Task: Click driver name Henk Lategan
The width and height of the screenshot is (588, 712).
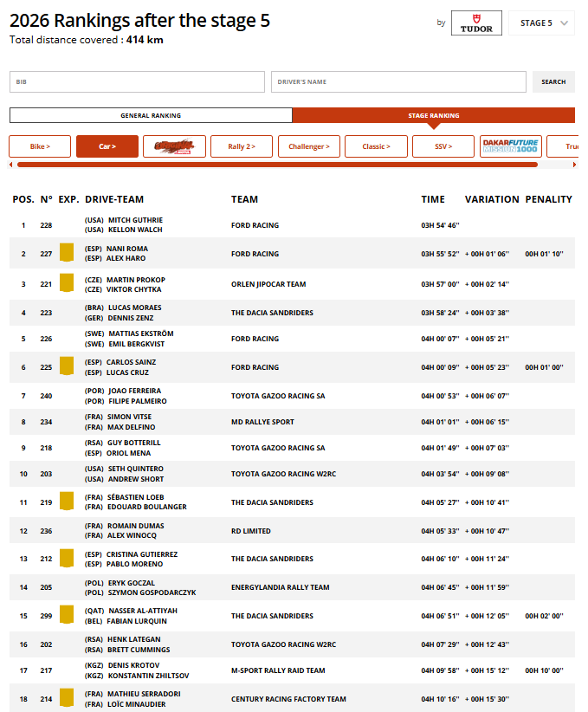Action: coord(134,639)
